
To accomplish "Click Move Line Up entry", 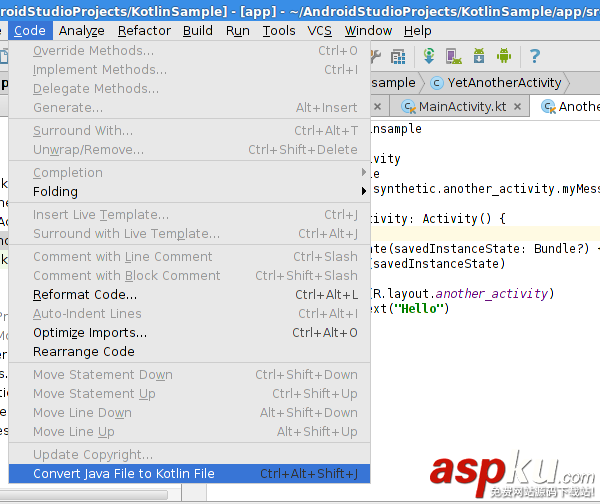I will pos(189,432).
